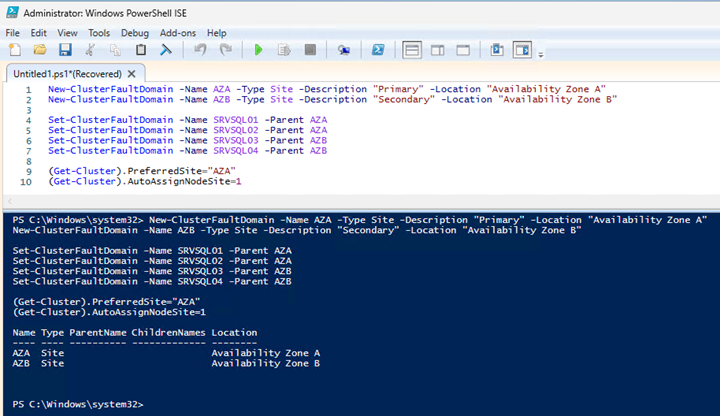
Task: Show Script Pane Maximized layout icon
Action: point(463,50)
